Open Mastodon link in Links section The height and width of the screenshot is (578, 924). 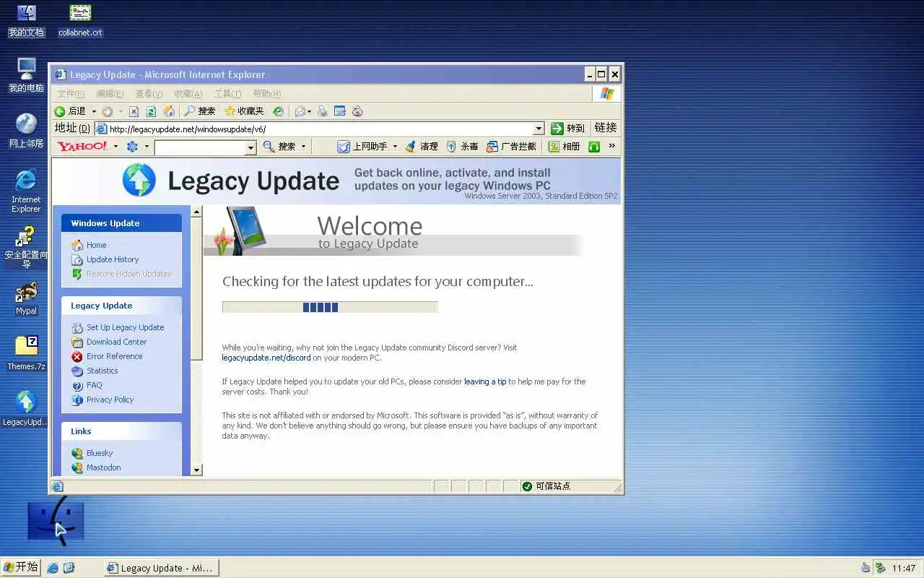tap(104, 467)
